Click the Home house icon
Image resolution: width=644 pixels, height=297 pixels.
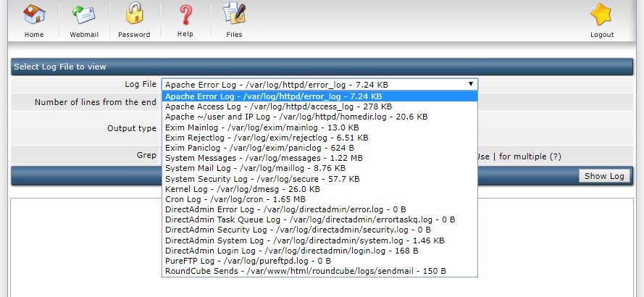(x=34, y=14)
